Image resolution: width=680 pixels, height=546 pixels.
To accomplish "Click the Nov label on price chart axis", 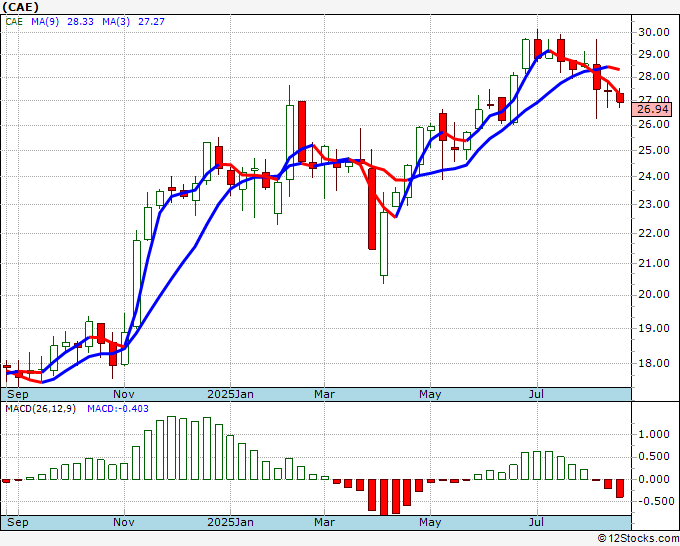I will coord(124,394).
